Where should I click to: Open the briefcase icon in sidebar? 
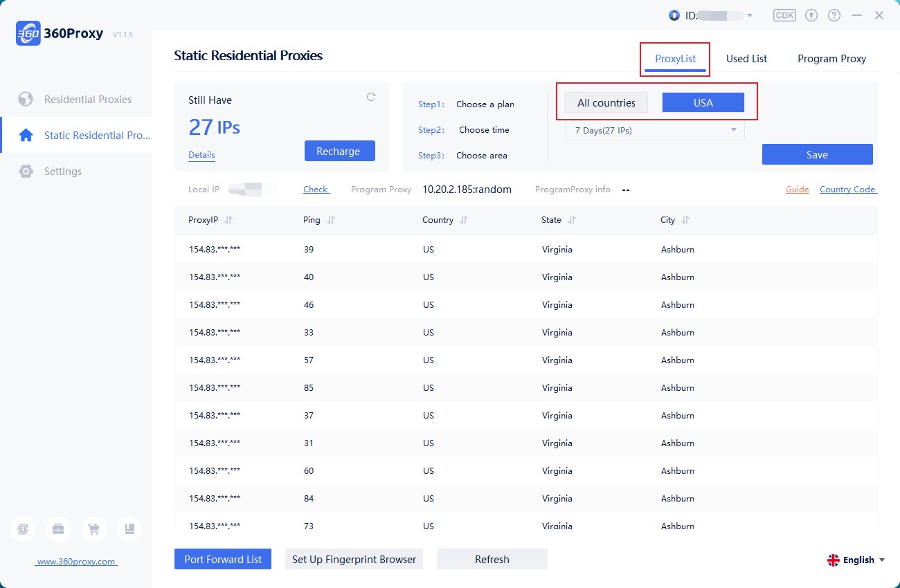(58, 529)
